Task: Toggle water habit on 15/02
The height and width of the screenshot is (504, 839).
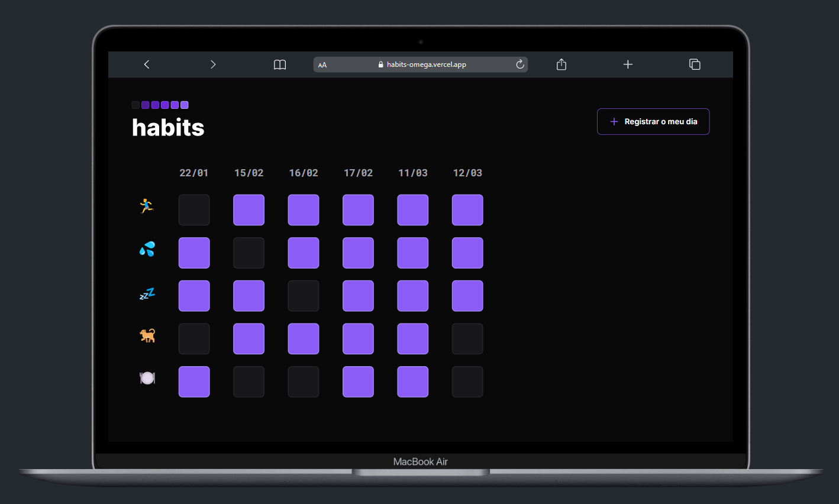Action: coord(249,253)
